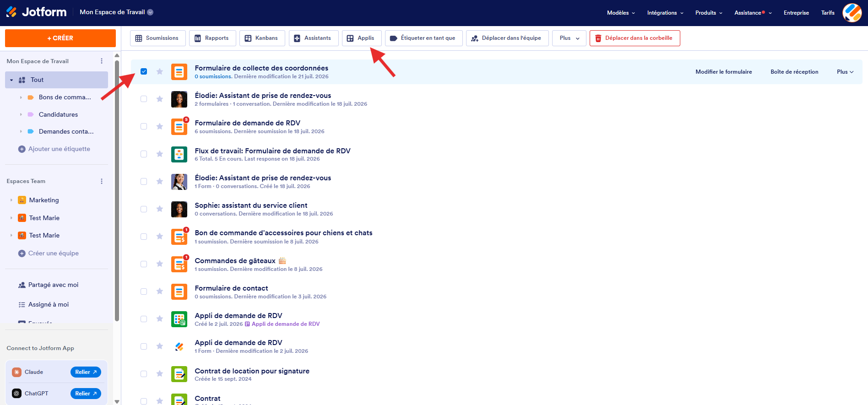Open Étiqueter en tant que tagging option
This screenshot has height=405, width=868.
423,38
